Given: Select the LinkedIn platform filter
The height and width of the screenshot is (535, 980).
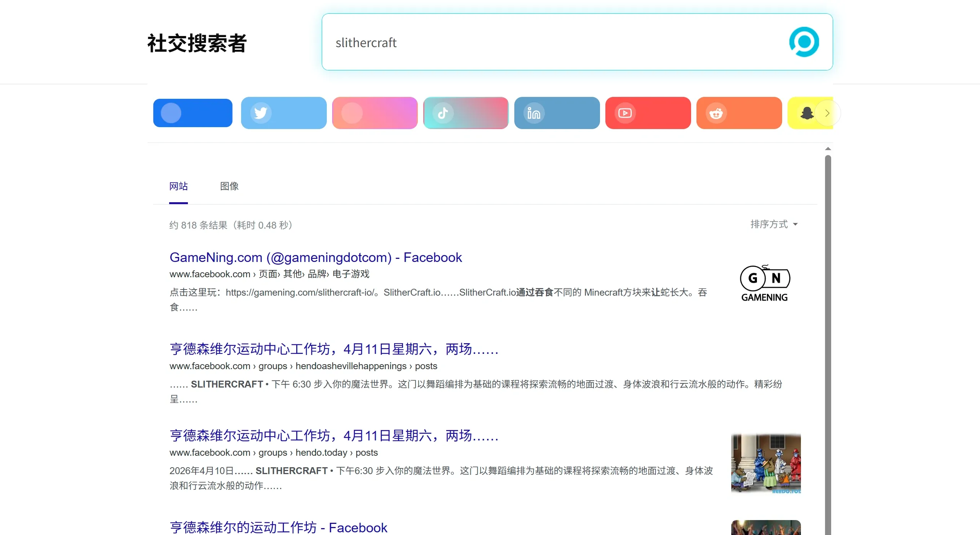Looking at the screenshot, I should [557, 113].
